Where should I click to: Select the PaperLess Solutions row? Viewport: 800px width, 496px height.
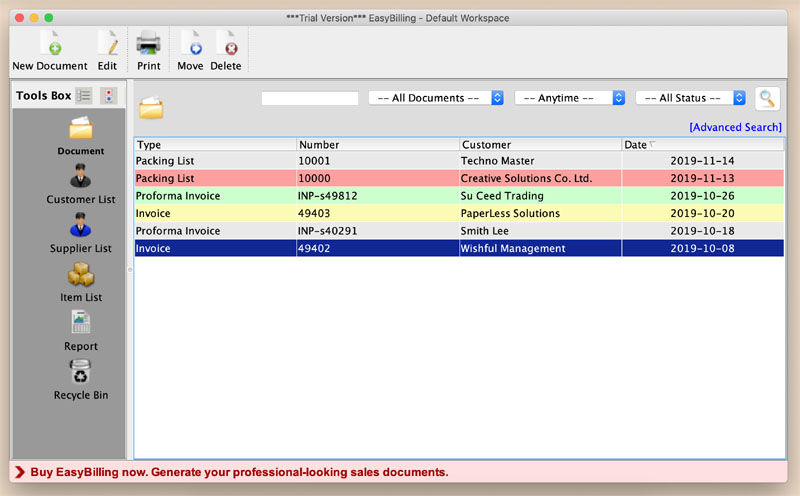[459, 213]
